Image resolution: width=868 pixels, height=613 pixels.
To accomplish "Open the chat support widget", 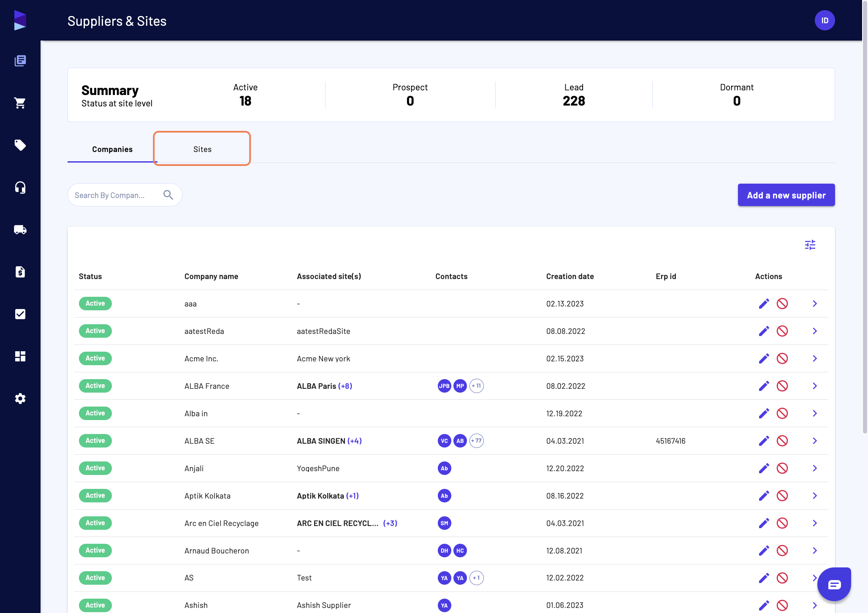I will [834, 584].
